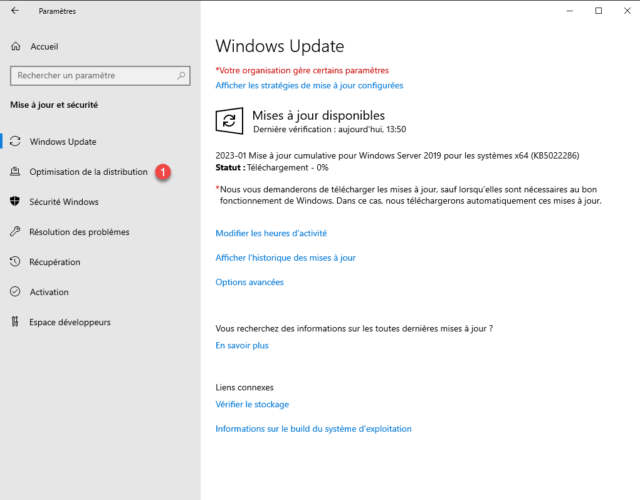
Task: Click the Résolution des problèmes wrench icon
Action: coord(15,231)
